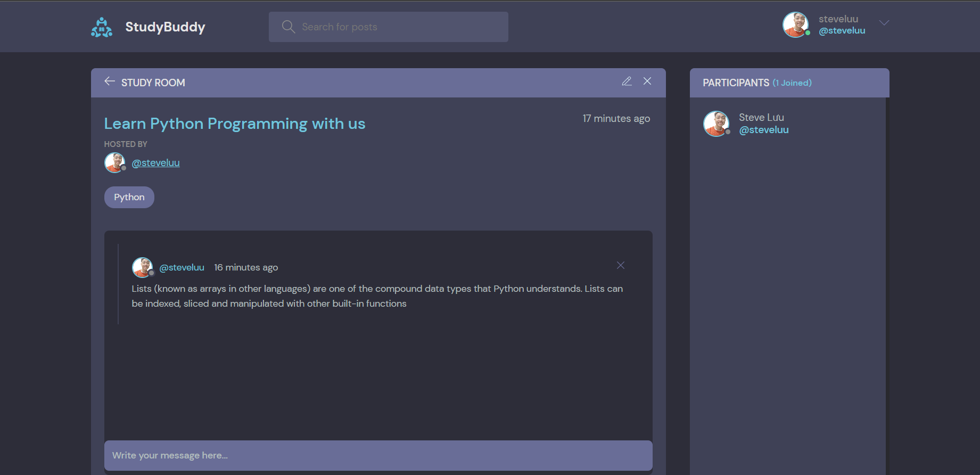Click the message input saying Write your message here

coord(378,455)
